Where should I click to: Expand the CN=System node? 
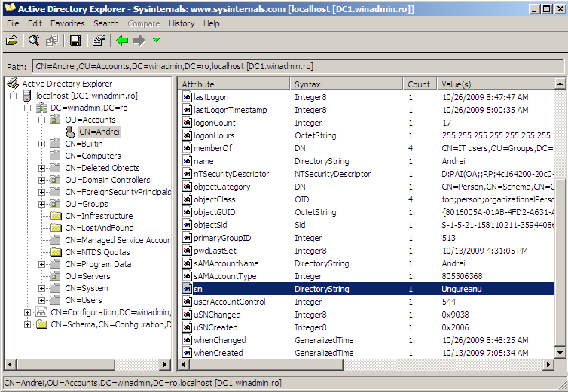(41, 288)
